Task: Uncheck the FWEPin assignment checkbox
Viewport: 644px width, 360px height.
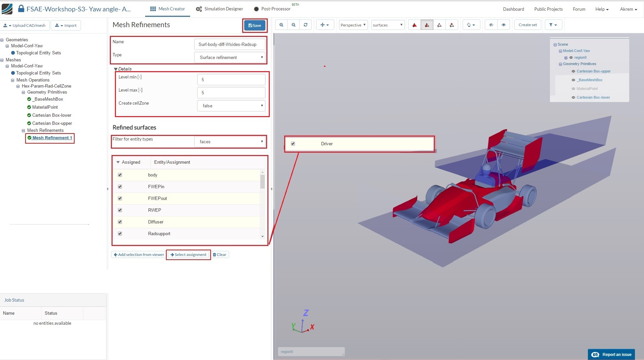Action: coord(120,187)
